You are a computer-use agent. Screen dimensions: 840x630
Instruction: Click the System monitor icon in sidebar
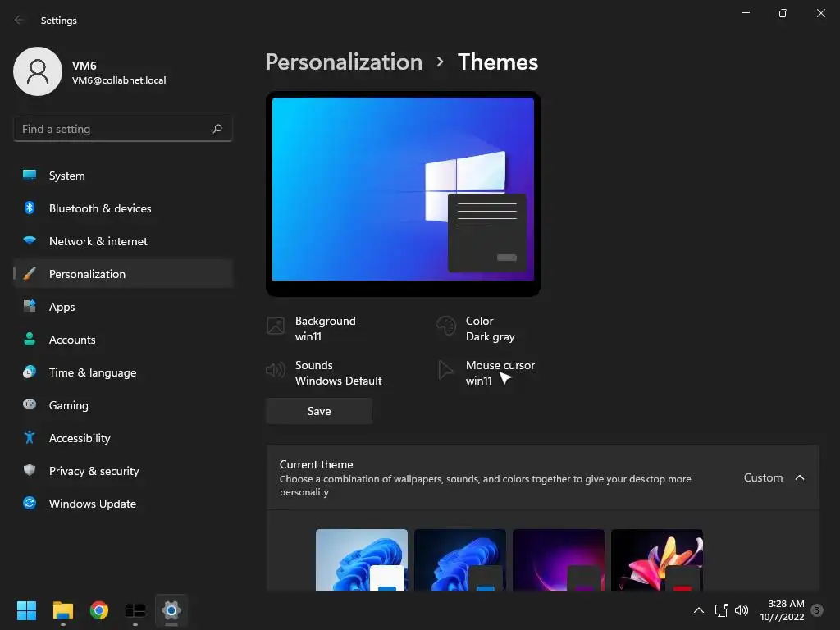point(30,175)
